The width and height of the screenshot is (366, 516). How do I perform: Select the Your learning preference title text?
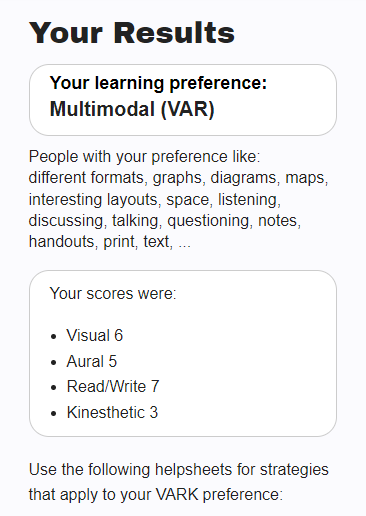click(x=158, y=83)
